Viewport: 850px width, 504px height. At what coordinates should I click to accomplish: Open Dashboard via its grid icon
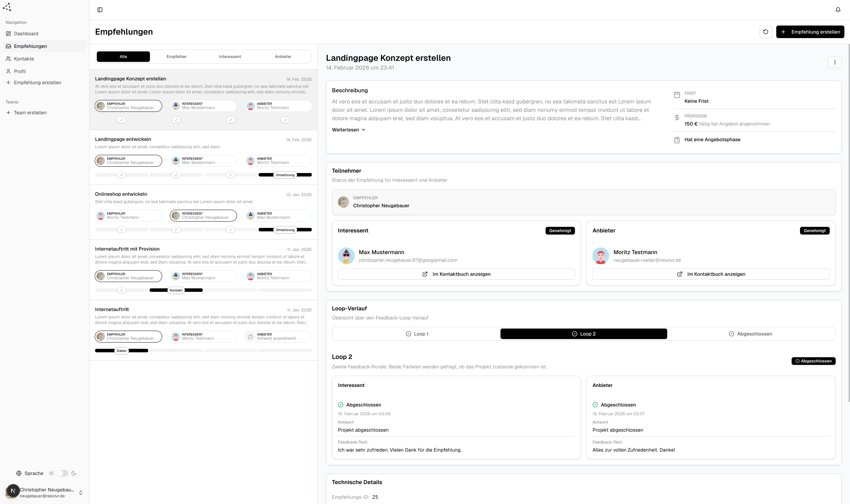click(x=8, y=34)
